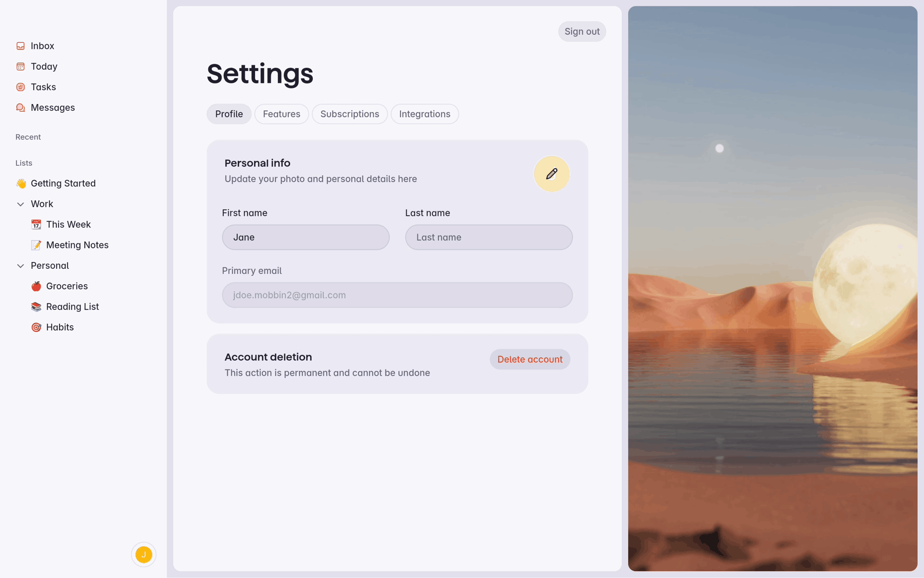Click the Sign out button

582,31
